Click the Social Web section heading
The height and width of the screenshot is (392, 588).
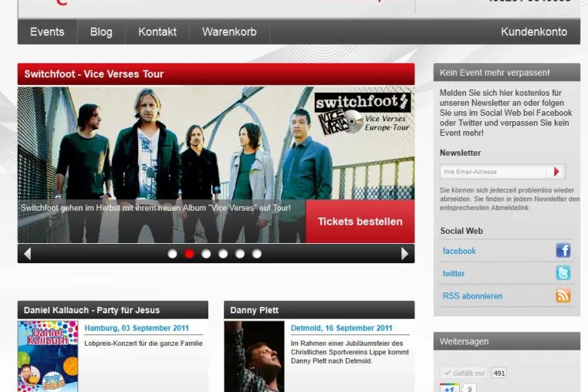click(x=461, y=231)
